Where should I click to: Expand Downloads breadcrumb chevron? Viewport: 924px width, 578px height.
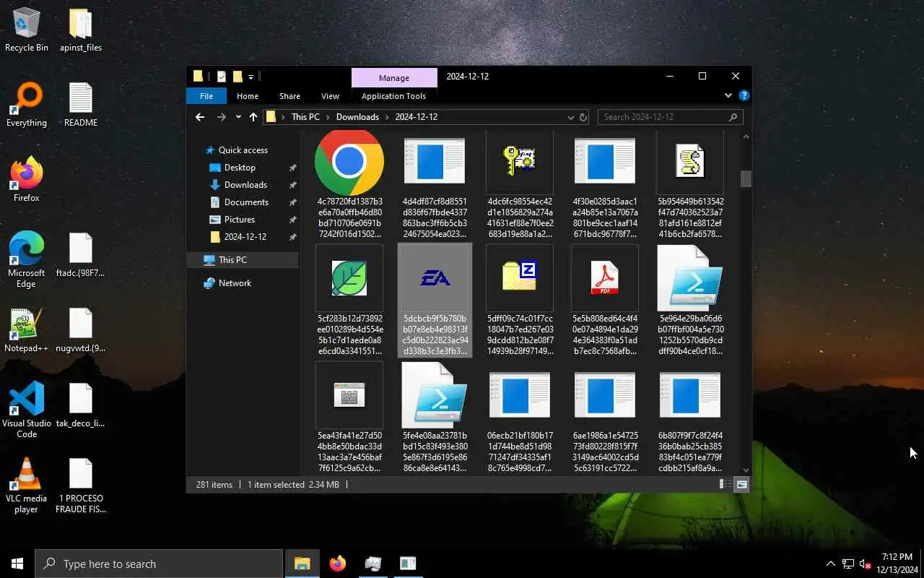coord(388,117)
